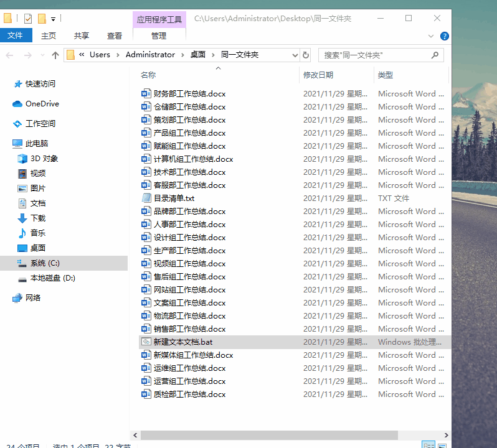
Task: Open recent locations dropdown arrow
Action: click(42, 55)
